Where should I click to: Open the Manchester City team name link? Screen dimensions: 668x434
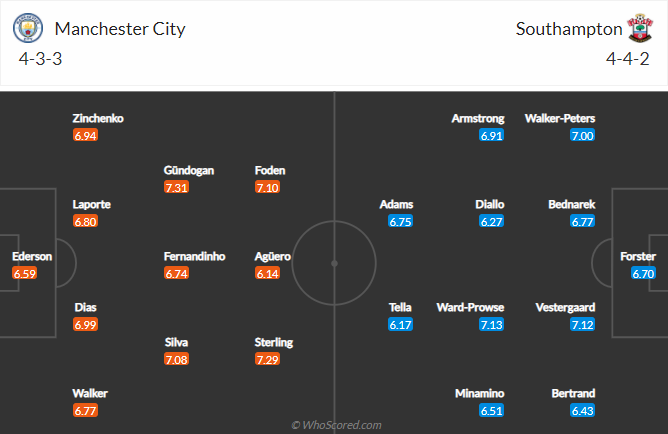[x=120, y=29]
